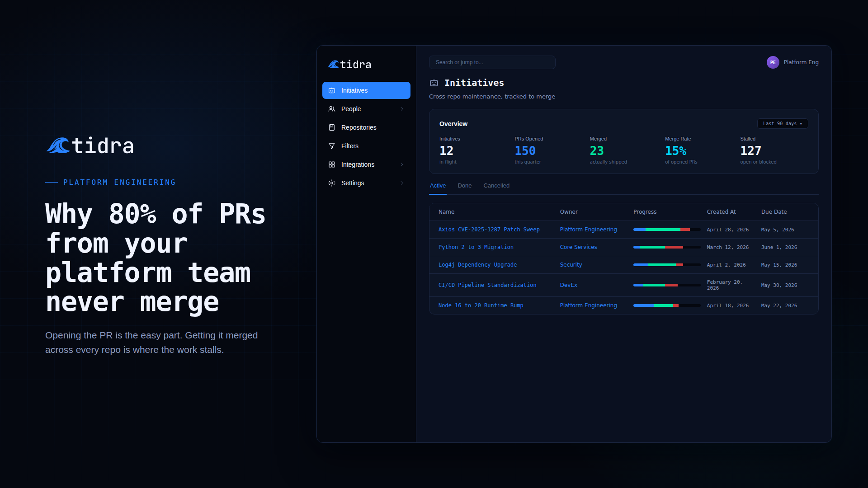868x488 pixels.
Task: Click the tidra wave logo in sidebar
Action: pyautogui.click(x=334, y=65)
